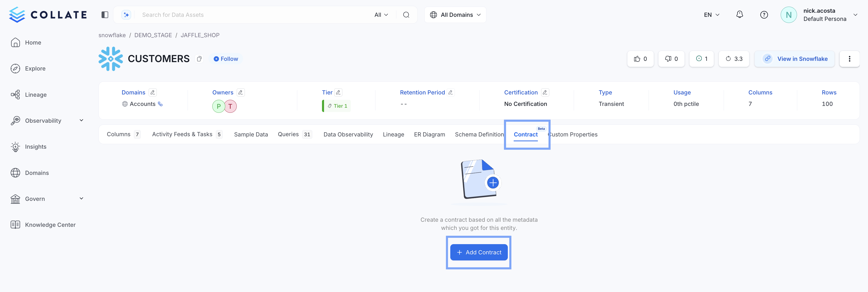The height and width of the screenshot is (292, 868).
Task: Open the AI assistant sparkle icon
Action: [x=126, y=15]
